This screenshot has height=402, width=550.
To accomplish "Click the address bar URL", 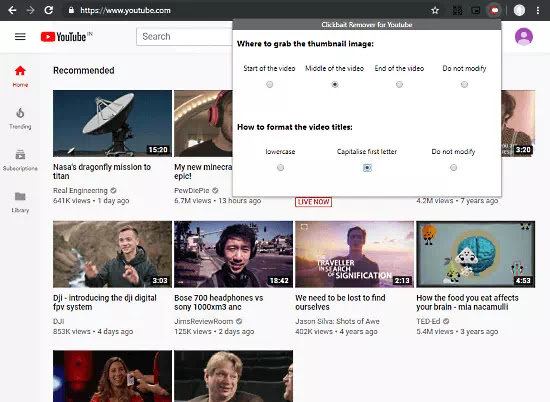I will coord(125,11).
